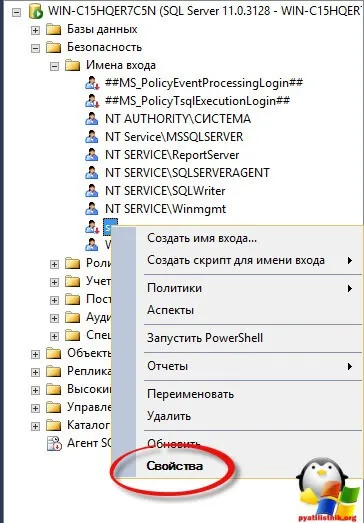Screen dimensions: 364x523
Task: Select the Имена входа tree node label
Action: point(121,65)
